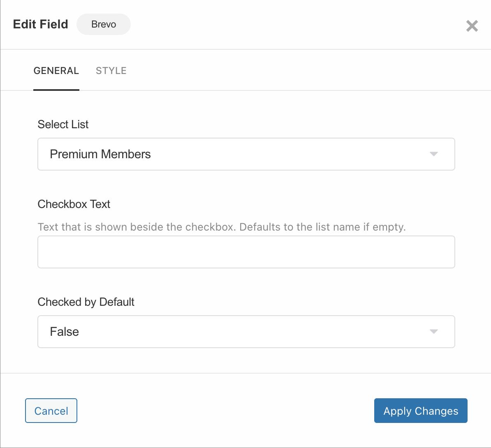Click the Premium Members selected value
Viewport: 491px width, 448px height.
pos(100,154)
